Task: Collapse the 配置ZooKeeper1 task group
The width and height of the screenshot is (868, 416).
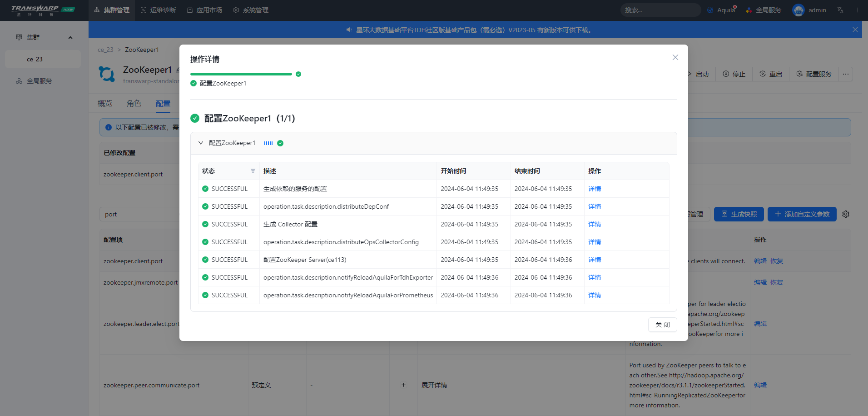Action: pos(201,143)
